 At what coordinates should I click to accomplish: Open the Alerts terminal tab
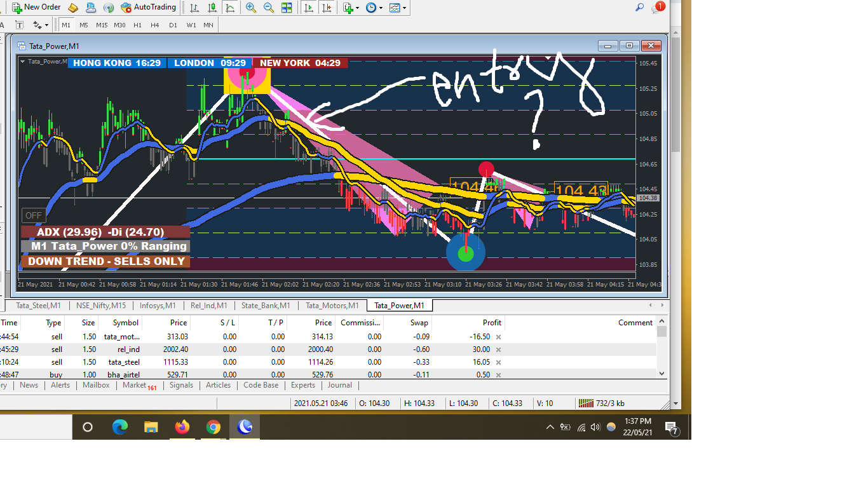(60, 385)
